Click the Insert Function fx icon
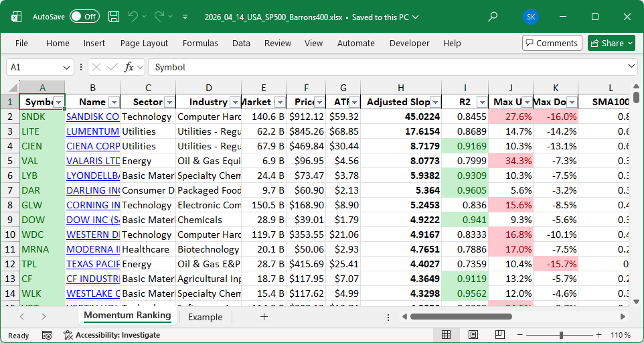644x343 pixels. pyautogui.click(x=129, y=67)
